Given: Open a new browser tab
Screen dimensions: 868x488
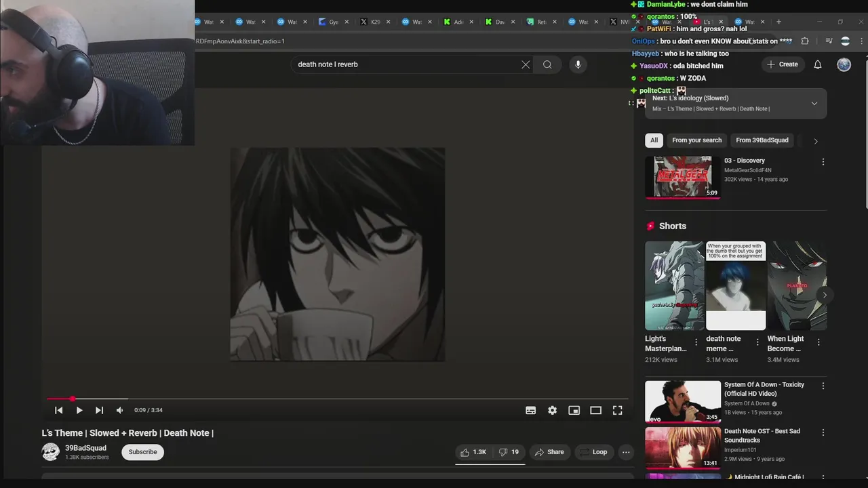Looking at the screenshot, I should pyautogui.click(x=778, y=22).
